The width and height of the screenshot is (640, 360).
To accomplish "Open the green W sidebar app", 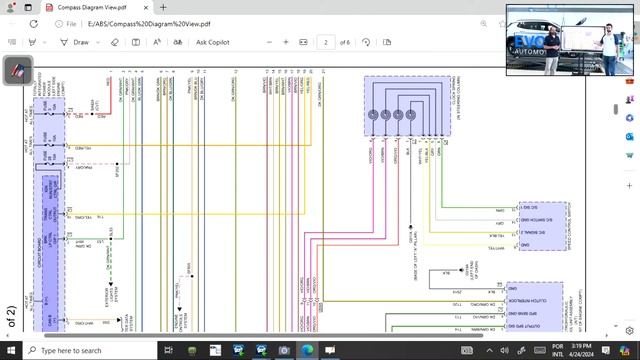I will (x=629, y=155).
